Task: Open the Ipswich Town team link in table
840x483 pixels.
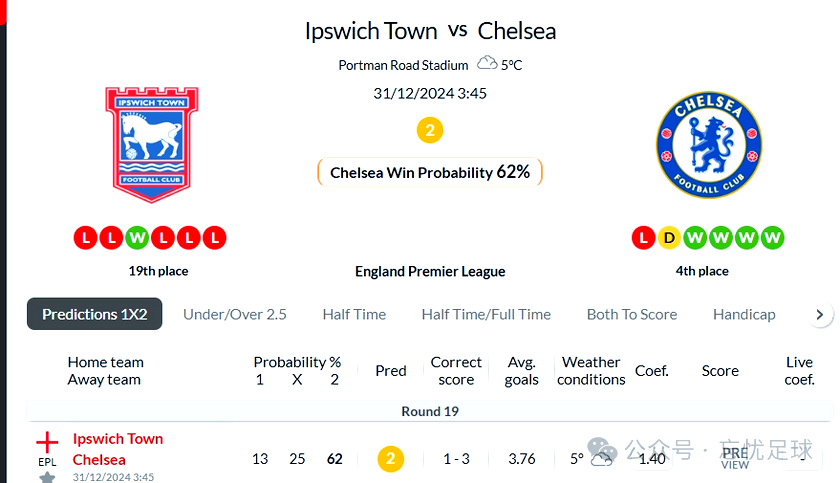Action: tap(118, 439)
